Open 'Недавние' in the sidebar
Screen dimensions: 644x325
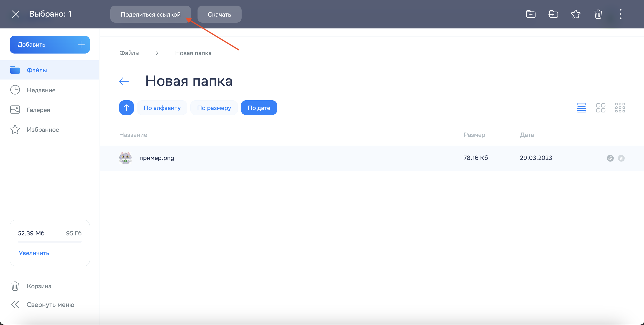coord(50,90)
